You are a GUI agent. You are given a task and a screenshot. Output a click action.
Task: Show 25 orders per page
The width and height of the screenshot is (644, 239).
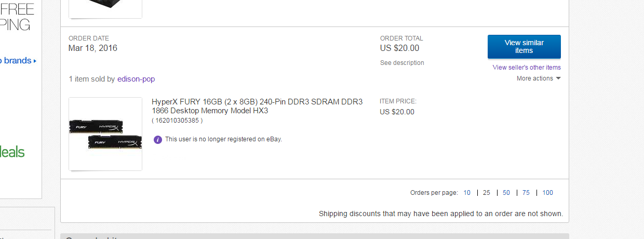pyautogui.click(x=487, y=193)
